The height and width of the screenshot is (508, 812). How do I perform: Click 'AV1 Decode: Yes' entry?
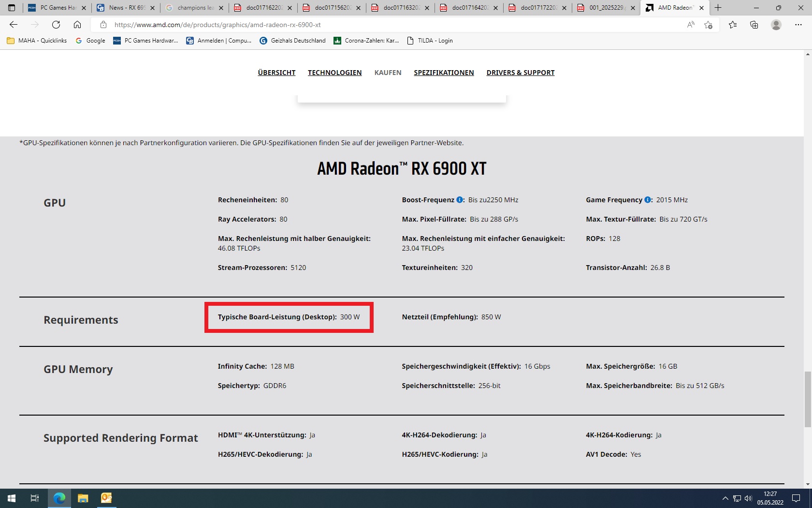pyautogui.click(x=613, y=454)
